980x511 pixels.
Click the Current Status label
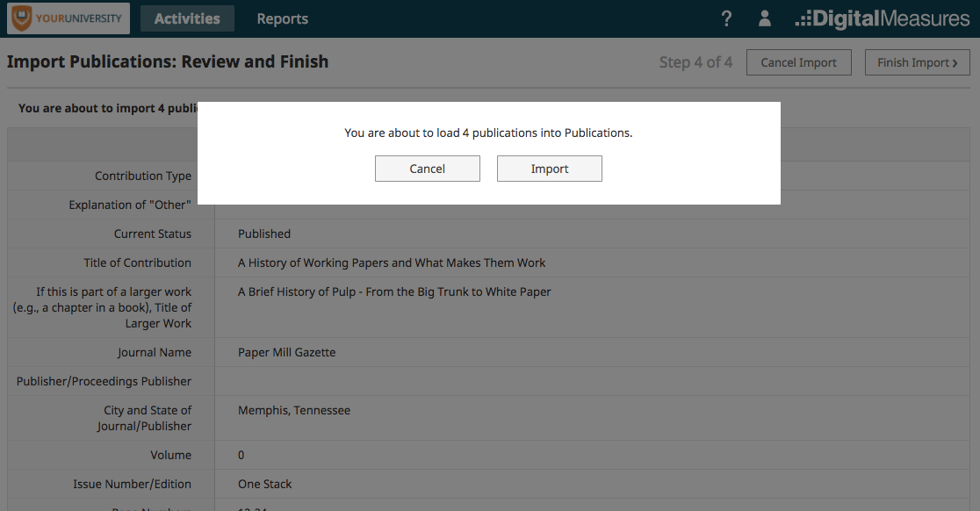tap(153, 234)
